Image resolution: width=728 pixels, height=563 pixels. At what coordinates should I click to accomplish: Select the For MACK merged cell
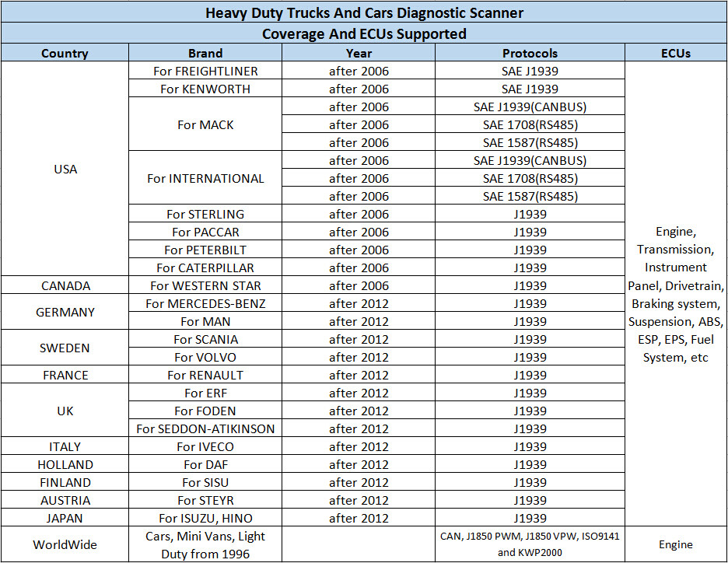pyautogui.click(x=205, y=124)
